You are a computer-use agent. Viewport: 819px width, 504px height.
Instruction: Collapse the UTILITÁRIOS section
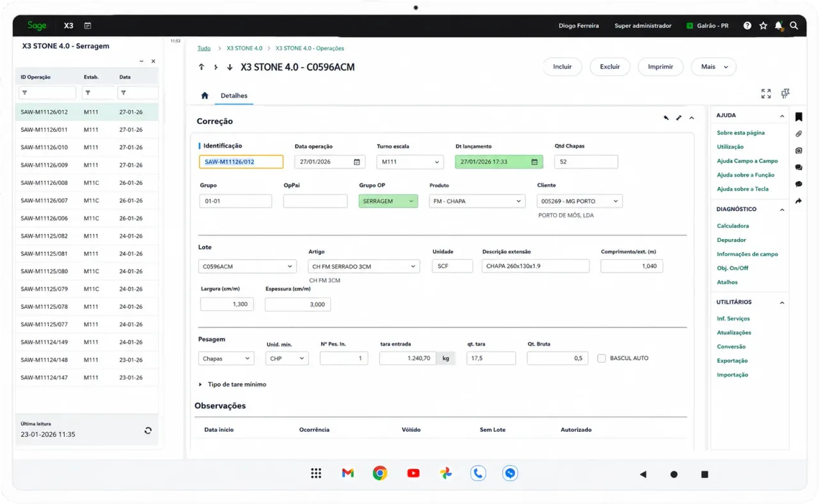782,303
